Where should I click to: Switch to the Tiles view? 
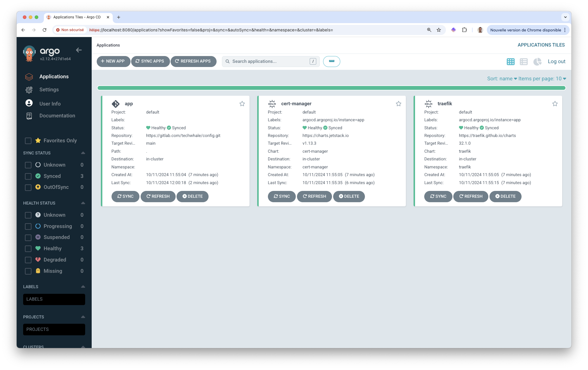point(510,61)
